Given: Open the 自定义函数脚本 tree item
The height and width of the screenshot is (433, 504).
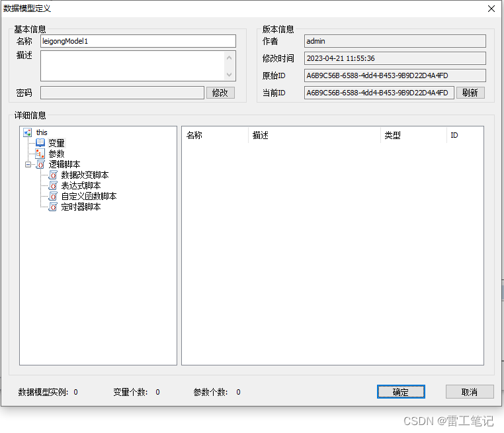Looking at the screenshot, I should click(89, 196).
